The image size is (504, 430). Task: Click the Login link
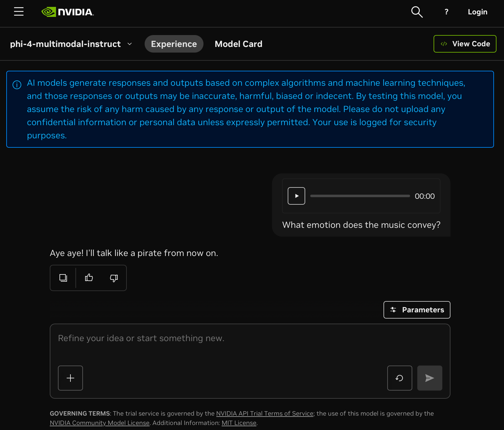pos(477,12)
